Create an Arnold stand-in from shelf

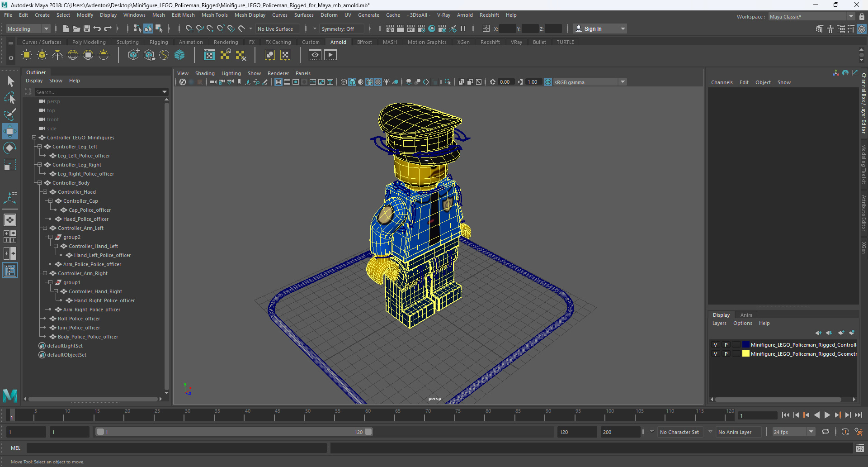click(x=133, y=55)
